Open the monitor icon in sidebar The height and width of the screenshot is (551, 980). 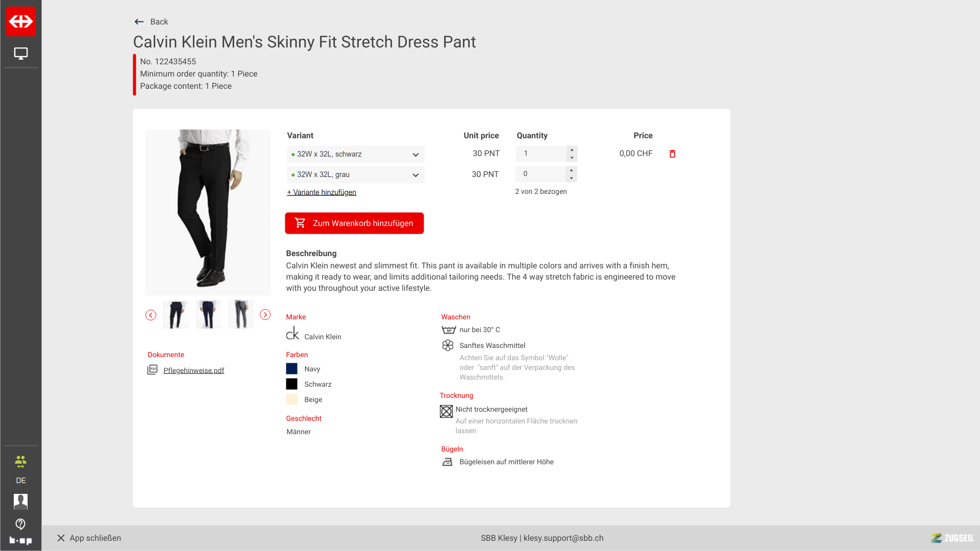21,53
